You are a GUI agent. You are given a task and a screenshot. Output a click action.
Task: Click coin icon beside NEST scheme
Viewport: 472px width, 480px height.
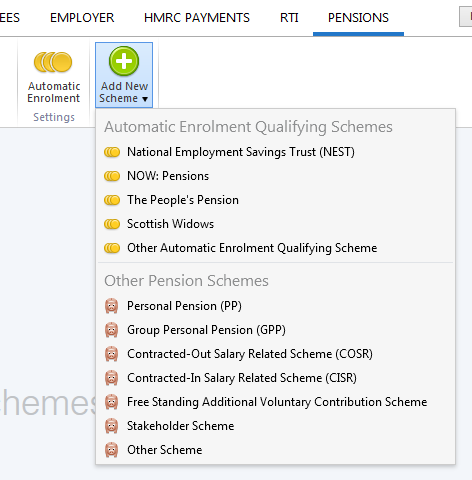(x=112, y=152)
